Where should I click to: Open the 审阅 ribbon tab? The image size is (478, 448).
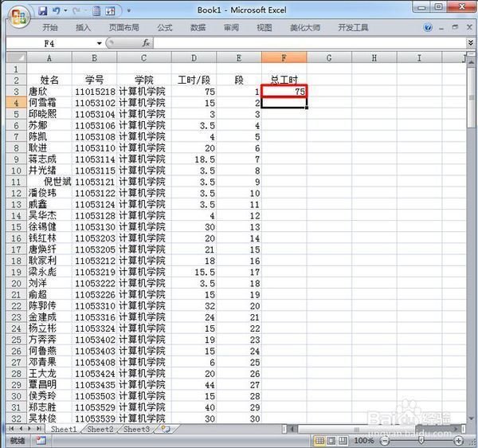click(x=231, y=28)
